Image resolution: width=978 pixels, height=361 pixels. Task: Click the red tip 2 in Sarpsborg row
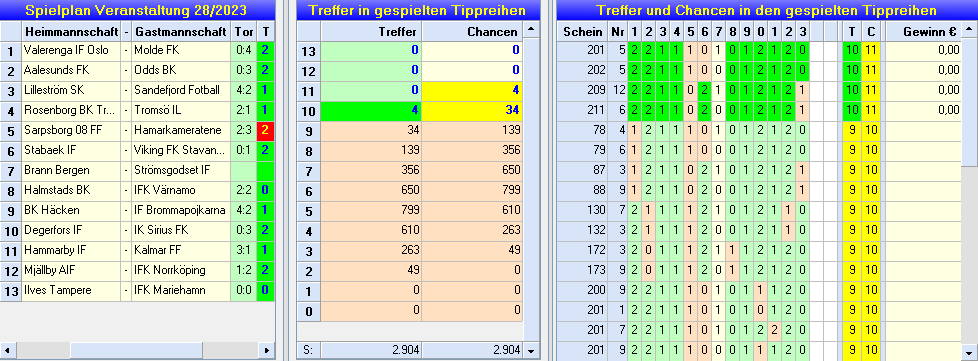pyautogui.click(x=265, y=131)
